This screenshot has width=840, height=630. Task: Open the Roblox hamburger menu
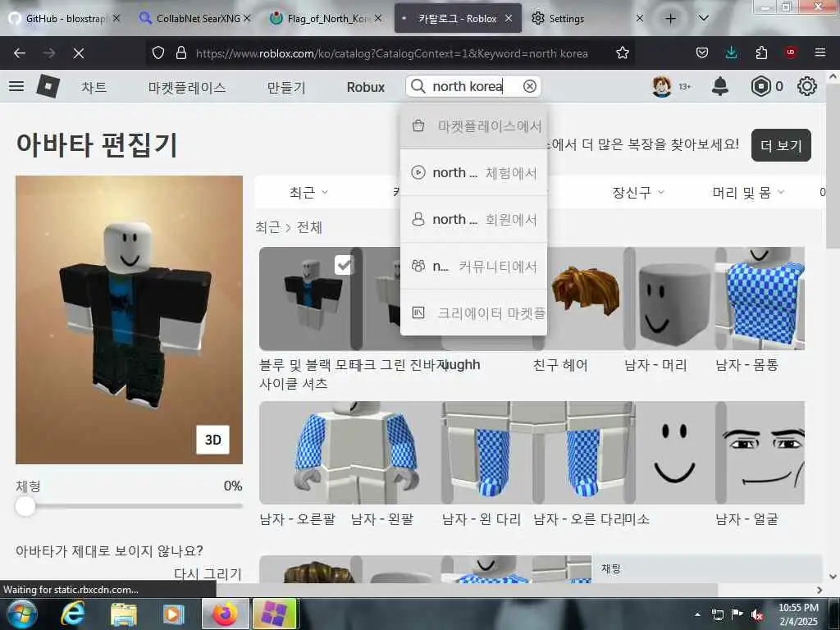tap(16, 85)
